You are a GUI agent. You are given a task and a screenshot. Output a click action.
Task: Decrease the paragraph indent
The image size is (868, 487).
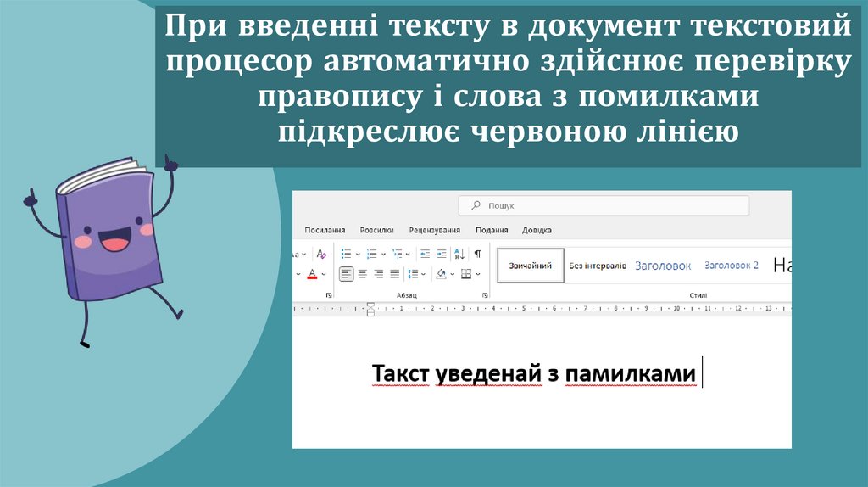coord(425,254)
